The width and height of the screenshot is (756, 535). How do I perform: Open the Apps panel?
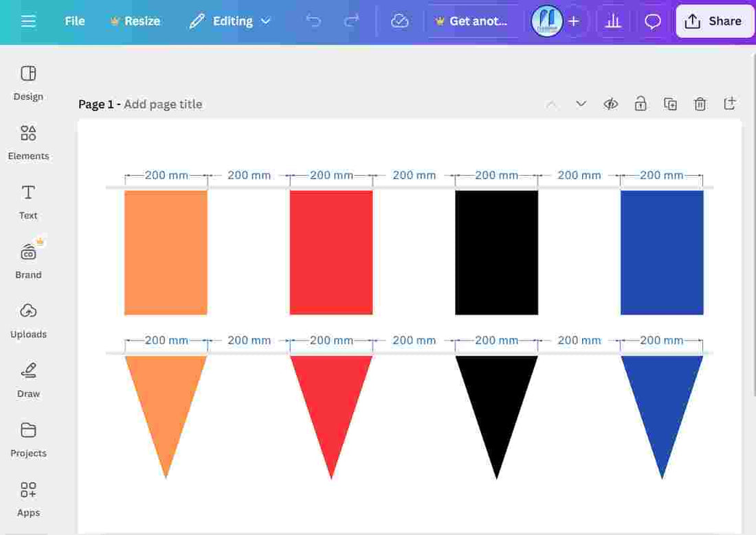coord(28,499)
